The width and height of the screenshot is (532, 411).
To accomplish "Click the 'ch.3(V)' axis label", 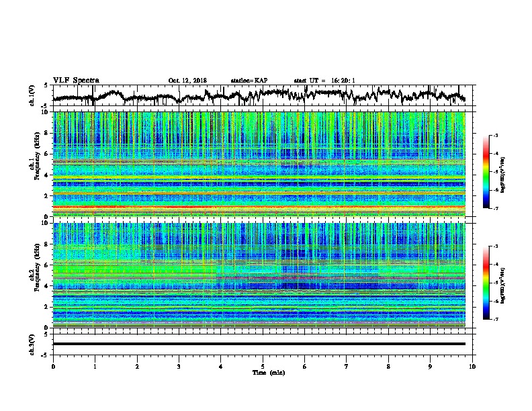I will (32, 345).
